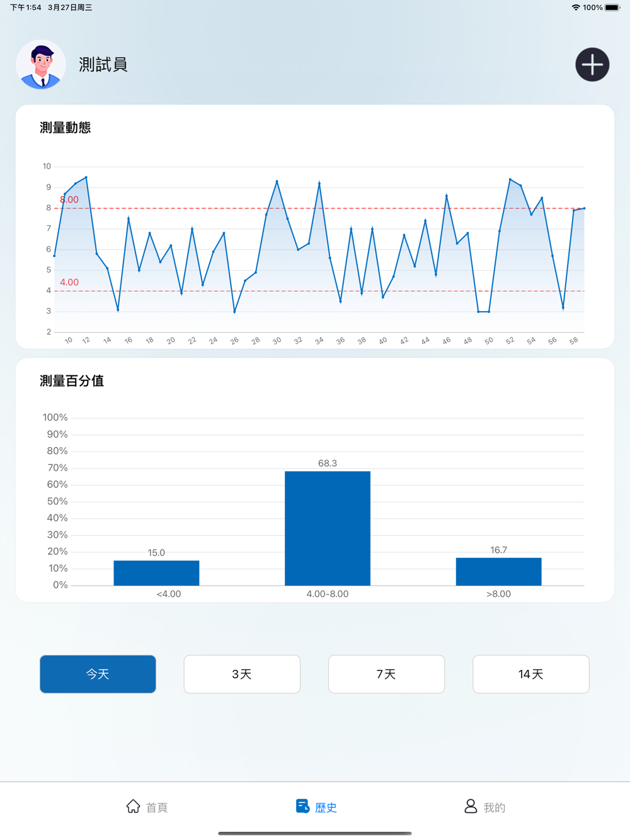The image size is (630, 840).
Task: Tap the 下午1:54 time in status bar
Action: pos(26,8)
